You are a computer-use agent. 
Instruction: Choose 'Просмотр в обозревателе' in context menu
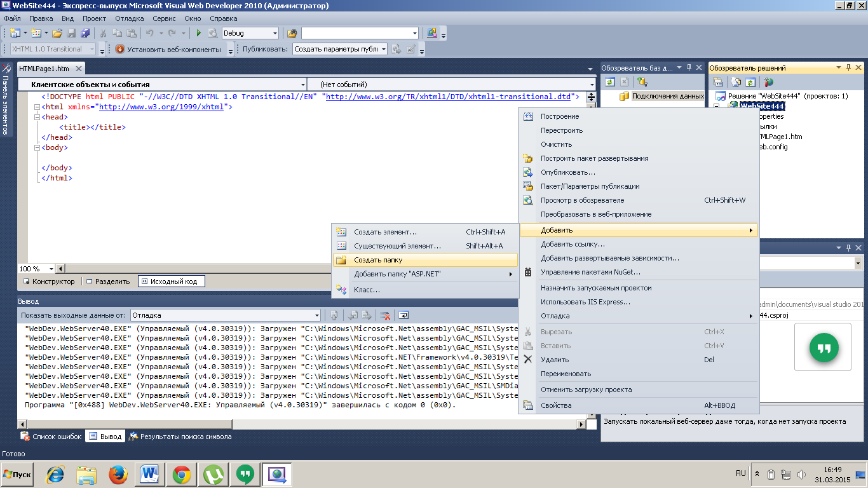pyautogui.click(x=639, y=200)
